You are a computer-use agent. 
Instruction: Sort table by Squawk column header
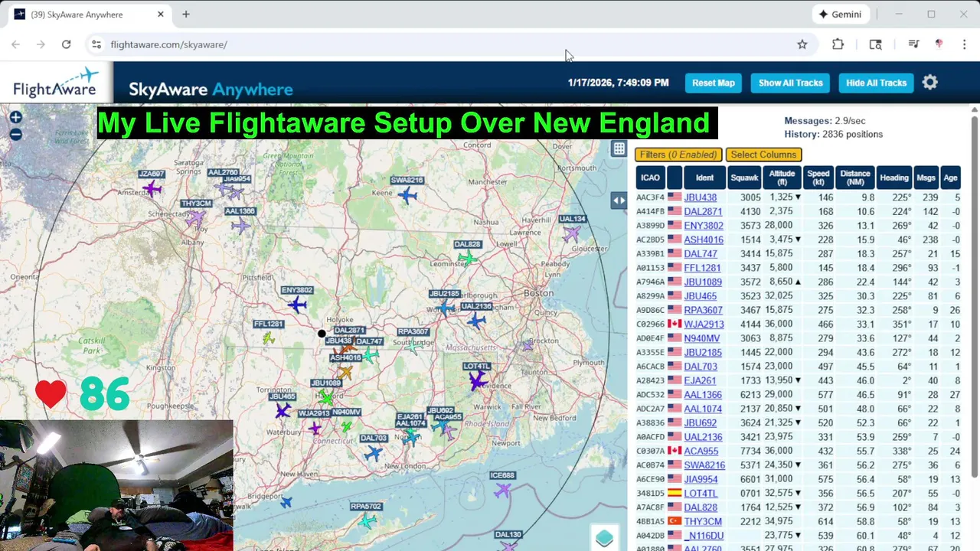744,178
